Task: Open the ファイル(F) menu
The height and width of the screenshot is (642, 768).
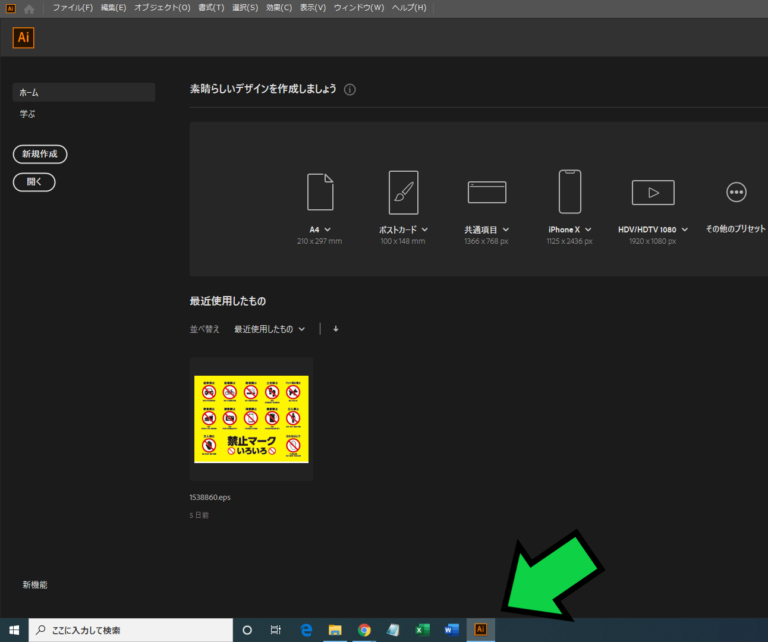Action: [x=72, y=8]
